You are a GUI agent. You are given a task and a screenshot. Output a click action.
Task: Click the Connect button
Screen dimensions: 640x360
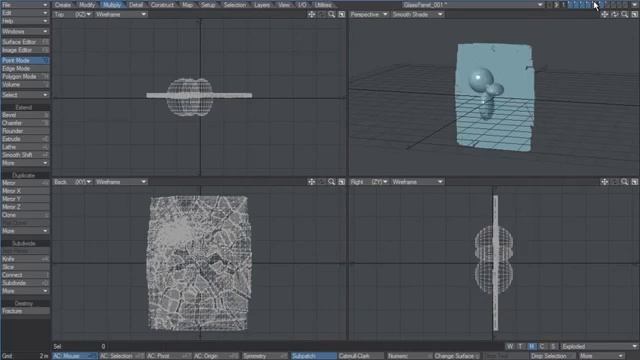[x=25, y=275]
